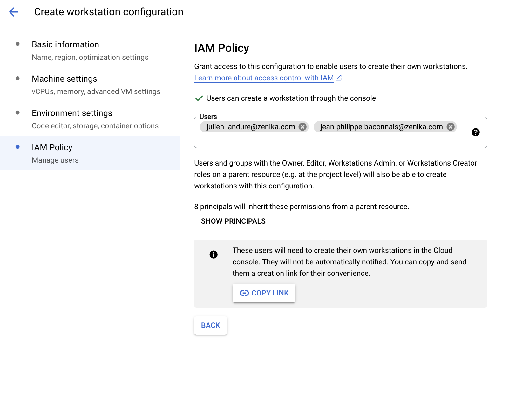
Task: Click the green checkmark icon
Action: point(199,98)
